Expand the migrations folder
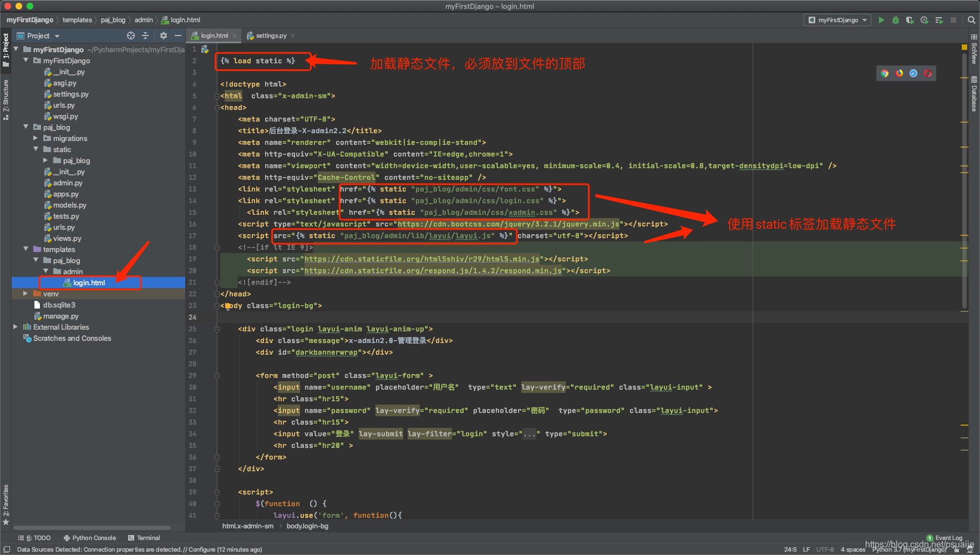This screenshot has width=980, height=555. pos(36,138)
